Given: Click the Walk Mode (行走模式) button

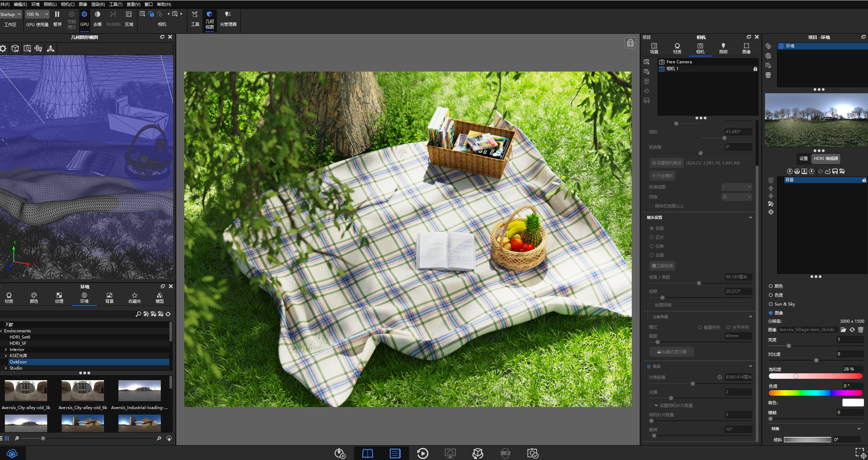Looking at the screenshot, I should (662, 176).
